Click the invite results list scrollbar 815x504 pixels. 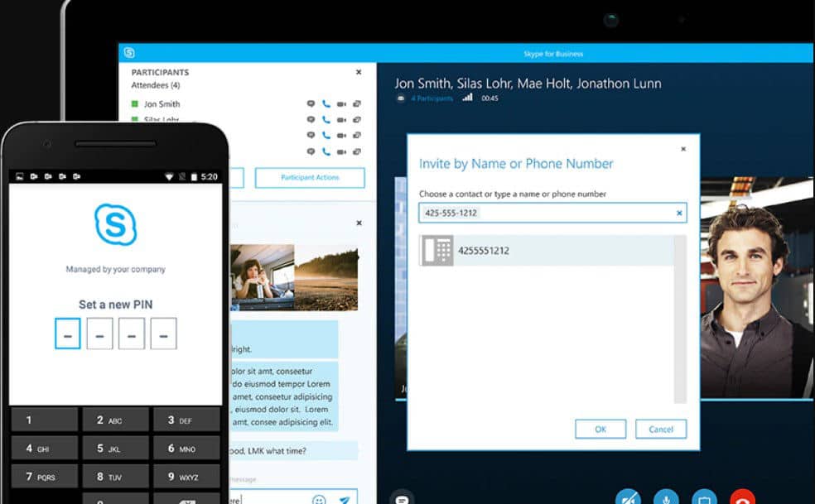pyautogui.click(x=680, y=319)
